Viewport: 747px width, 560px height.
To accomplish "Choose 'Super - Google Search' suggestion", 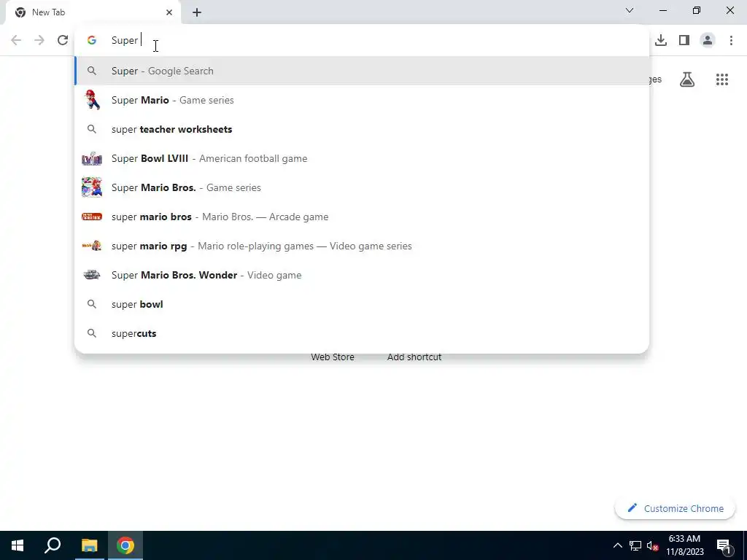I will 362,71.
